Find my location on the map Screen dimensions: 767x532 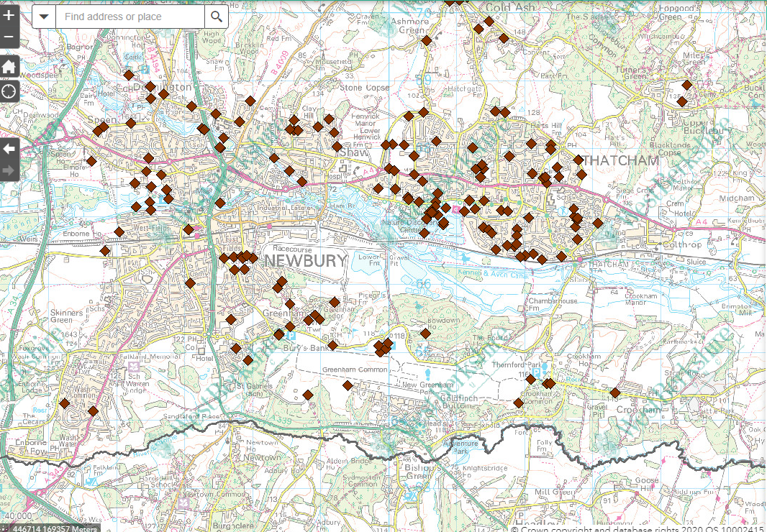(9, 91)
